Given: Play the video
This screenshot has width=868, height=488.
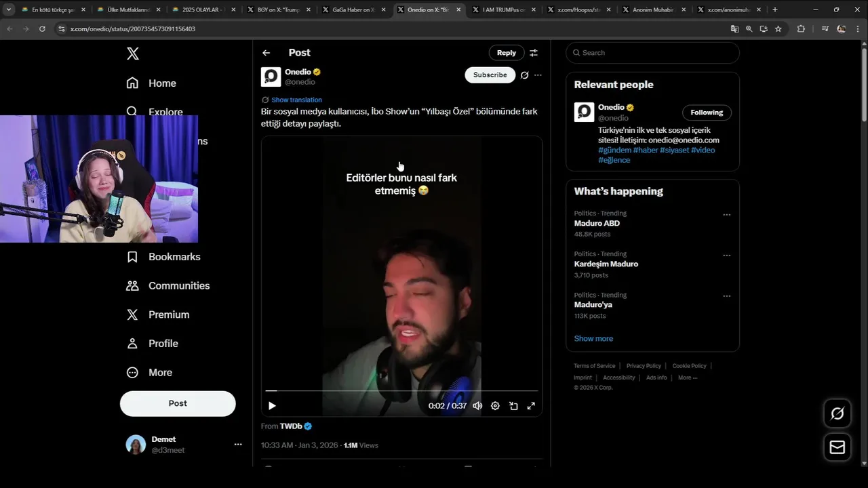Looking at the screenshot, I should point(272,406).
